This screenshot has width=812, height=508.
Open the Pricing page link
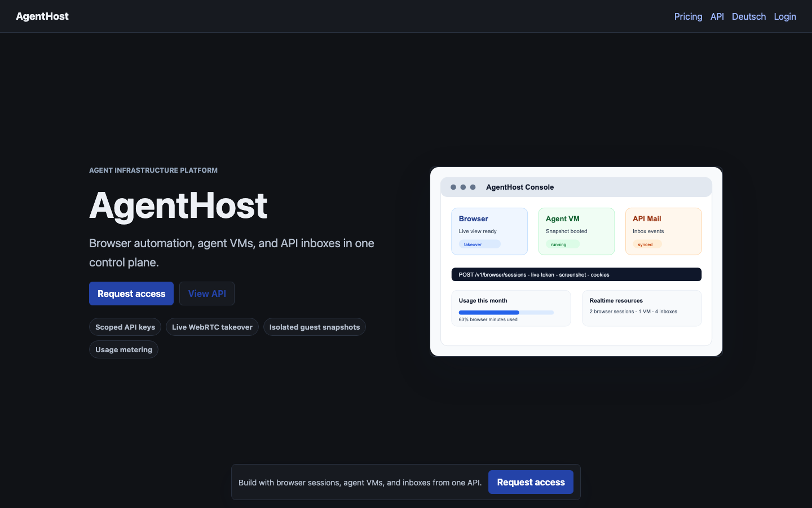coord(688,16)
